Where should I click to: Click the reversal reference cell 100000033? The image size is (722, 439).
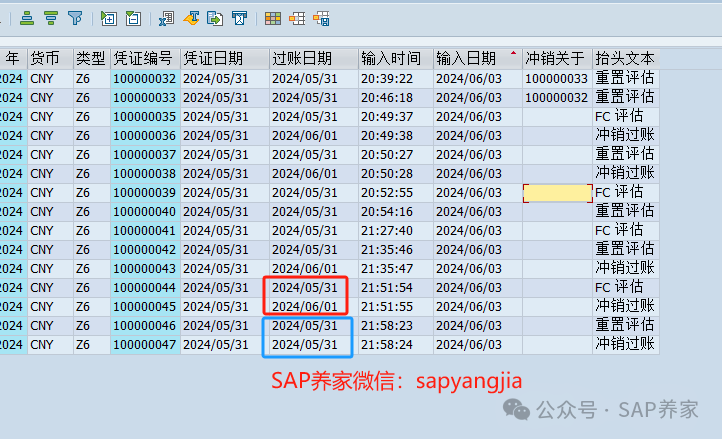pos(557,79)
